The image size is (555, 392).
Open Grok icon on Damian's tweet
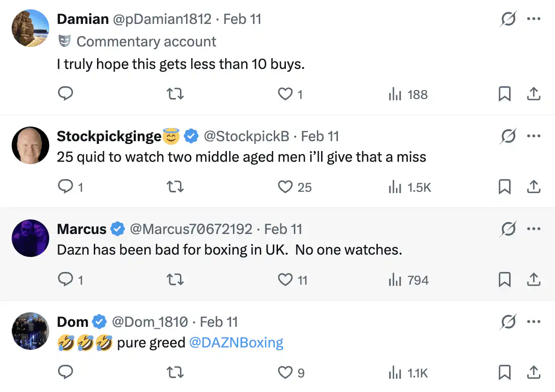pyautogui.click(x=508, y=19)
